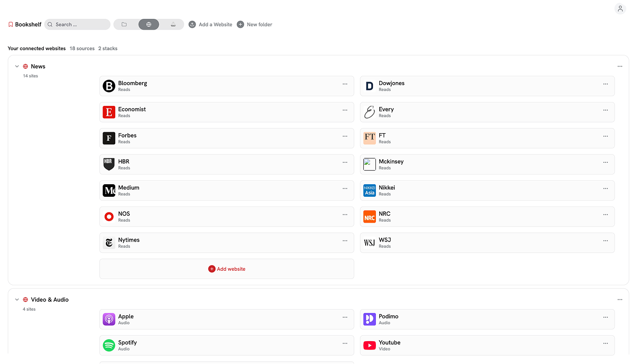Open the Nikkei options menu
The width and height of the screenshot is (638, 364).
click(605, 189)
